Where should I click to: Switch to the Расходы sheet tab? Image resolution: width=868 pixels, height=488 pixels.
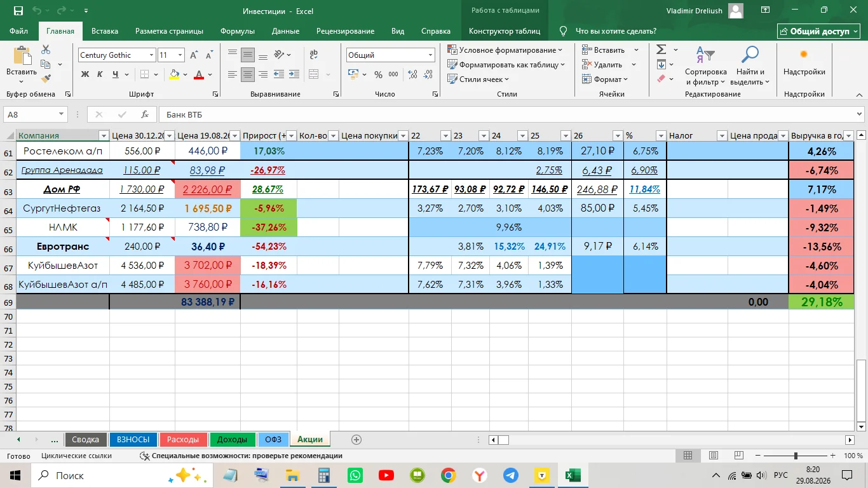click(x=184, y=439)
